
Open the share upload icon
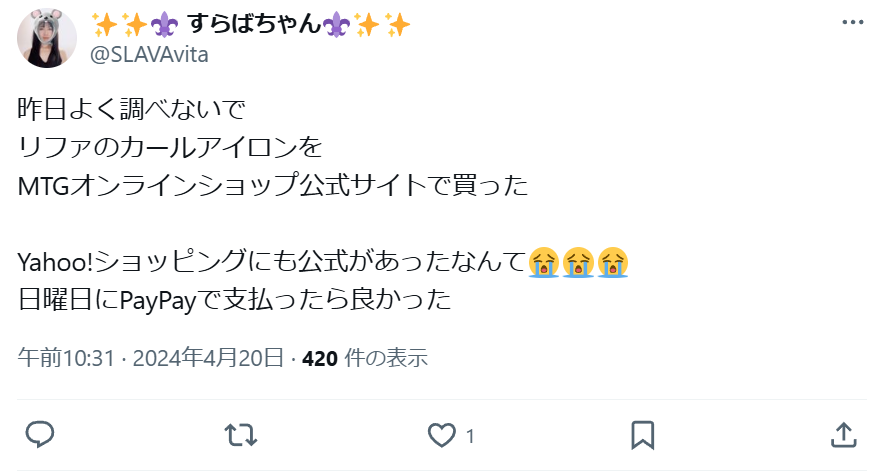point(843,435)
